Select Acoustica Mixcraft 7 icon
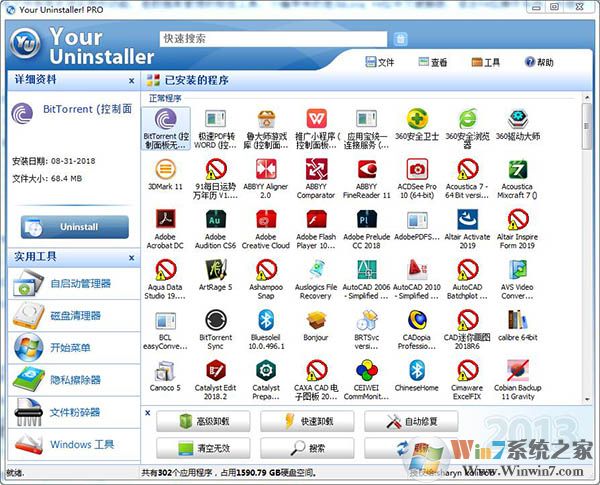This screenshot has width=600, height=485. pyautogui.click(x=518, y=169)
